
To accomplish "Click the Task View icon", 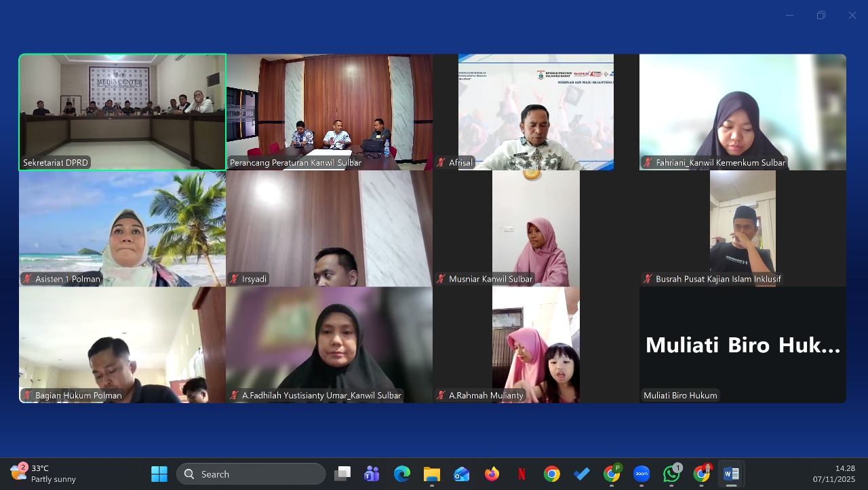I will click(342, 474).
